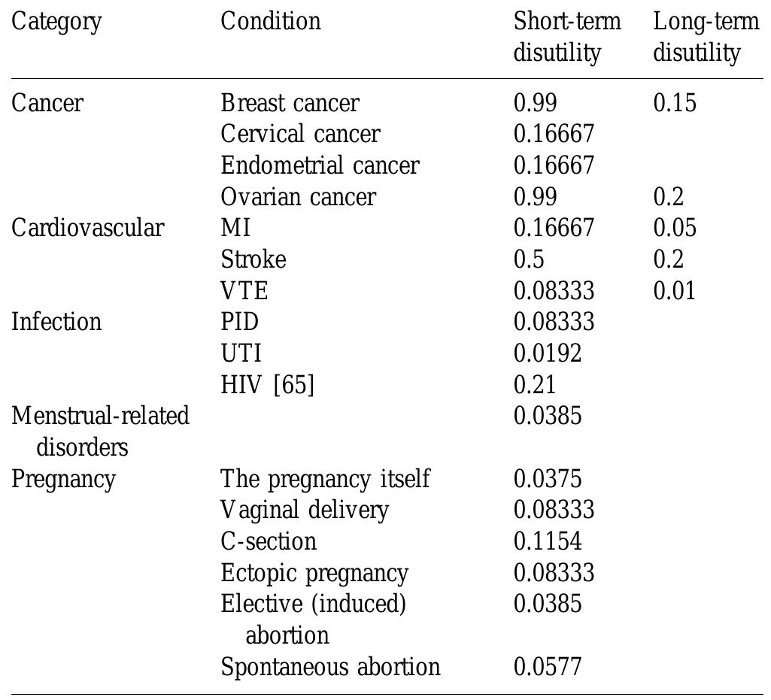Click the Pregnancy category label
Screen dimensions: 771x700
tap(63, 479)
